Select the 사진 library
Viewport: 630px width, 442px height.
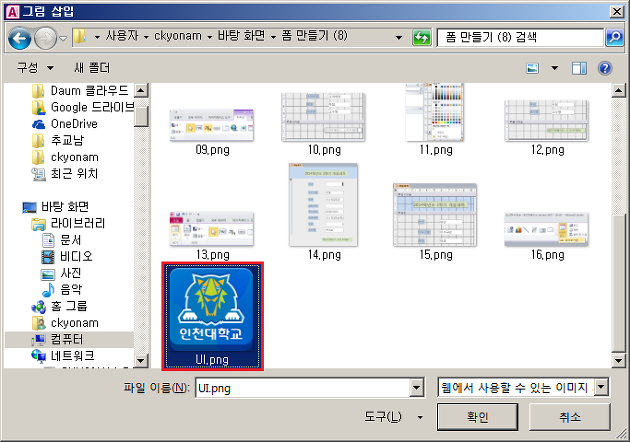[x=61, y=273]
